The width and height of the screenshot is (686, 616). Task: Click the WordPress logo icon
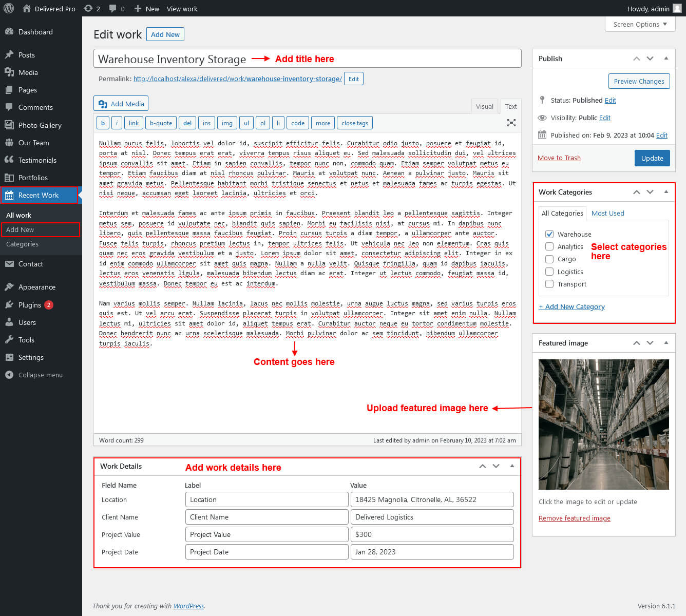(8, 8)
